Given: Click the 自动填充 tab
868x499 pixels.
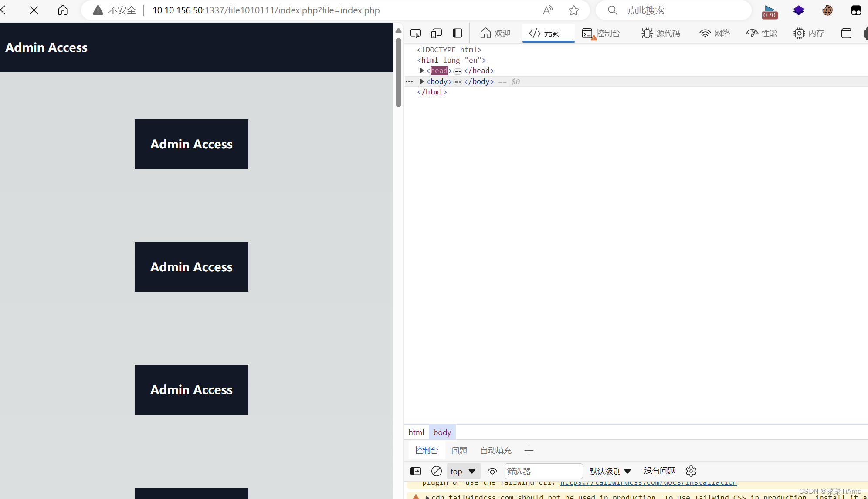Looking at the screenshot, I should click(495, 450).
